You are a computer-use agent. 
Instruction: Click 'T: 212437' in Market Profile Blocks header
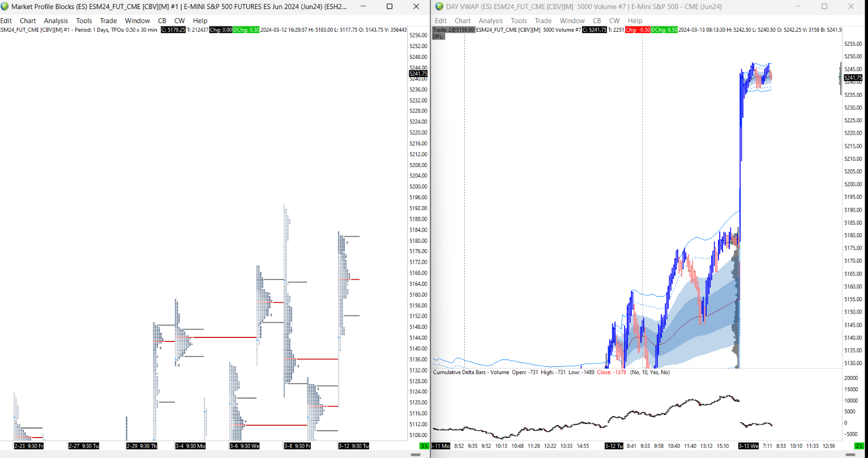(198, 29)
